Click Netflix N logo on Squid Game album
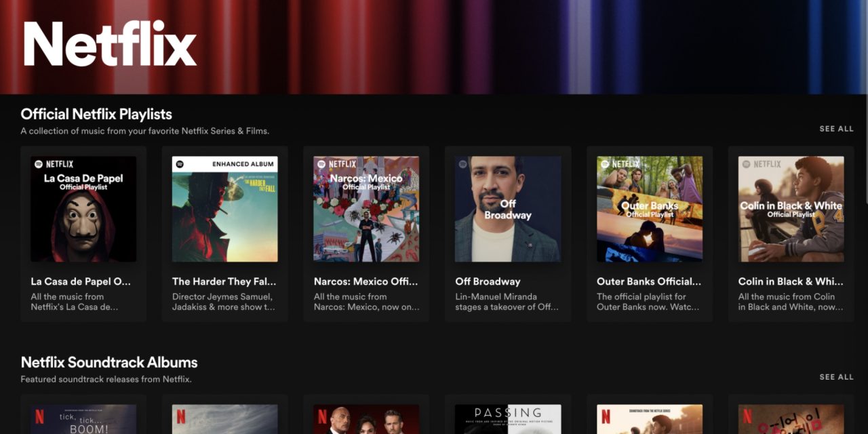Viewport: 868px width, 434px height. coord(747,415)
